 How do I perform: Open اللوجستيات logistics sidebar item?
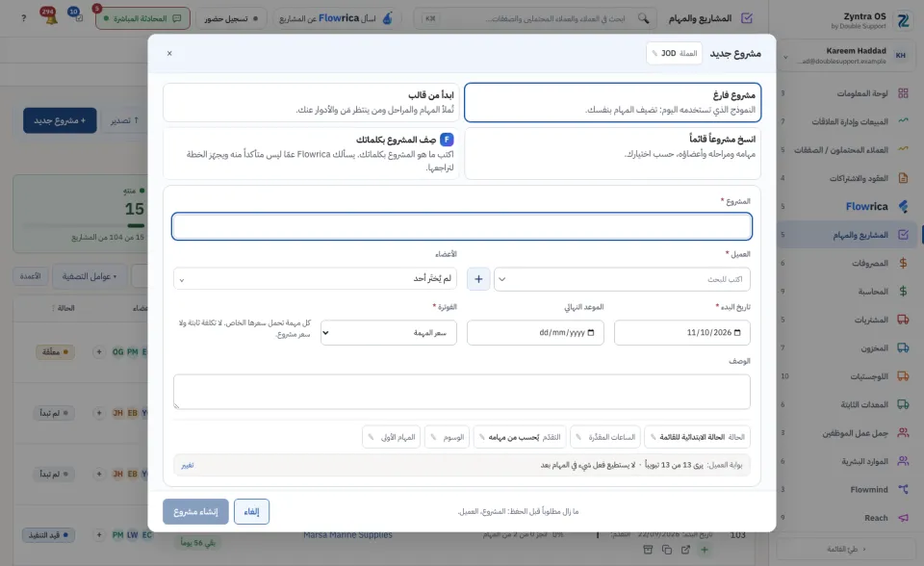[x=846, y=376]
